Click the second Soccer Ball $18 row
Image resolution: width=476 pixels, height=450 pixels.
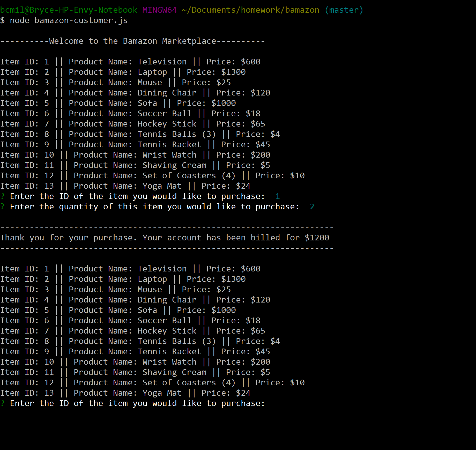(x=130, y=321)
